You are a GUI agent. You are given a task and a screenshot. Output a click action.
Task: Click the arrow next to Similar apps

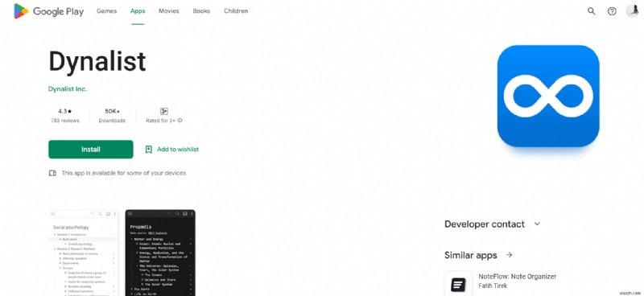click(510, 255)
